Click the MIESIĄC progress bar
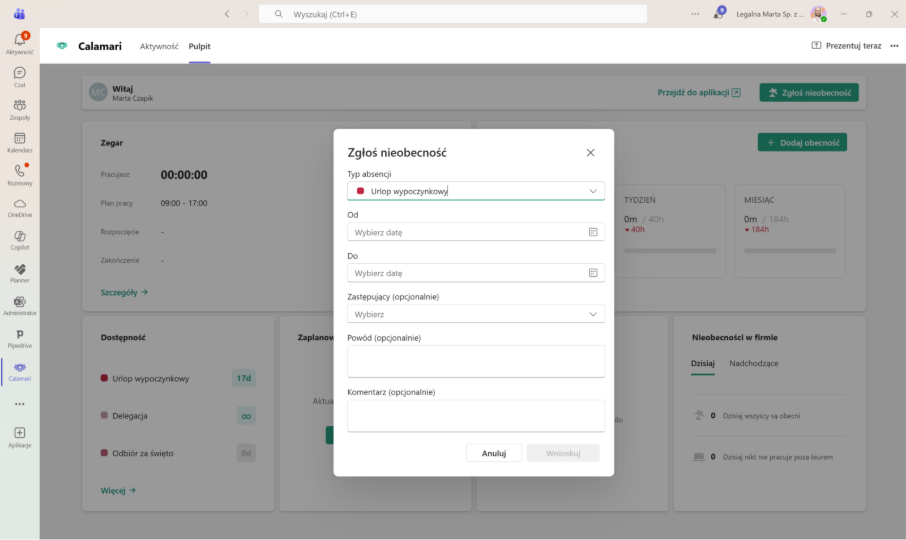906x540 pixels. click(x=790, y=251)
